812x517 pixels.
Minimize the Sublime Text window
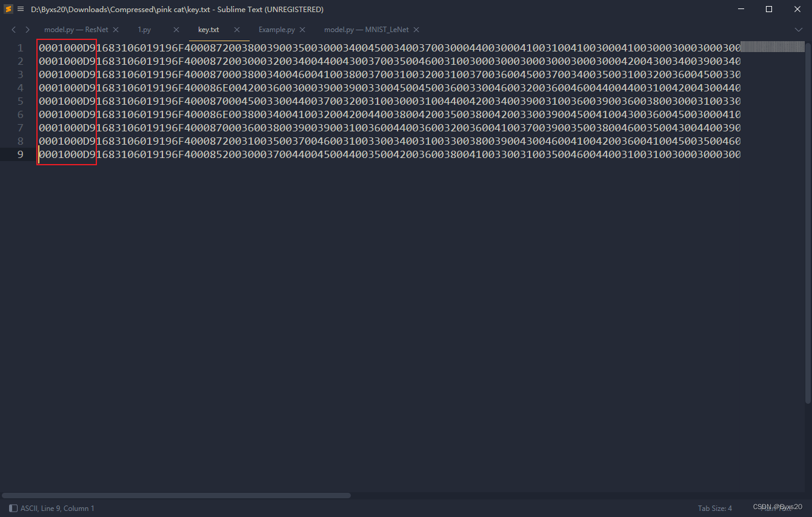[741, 9]
